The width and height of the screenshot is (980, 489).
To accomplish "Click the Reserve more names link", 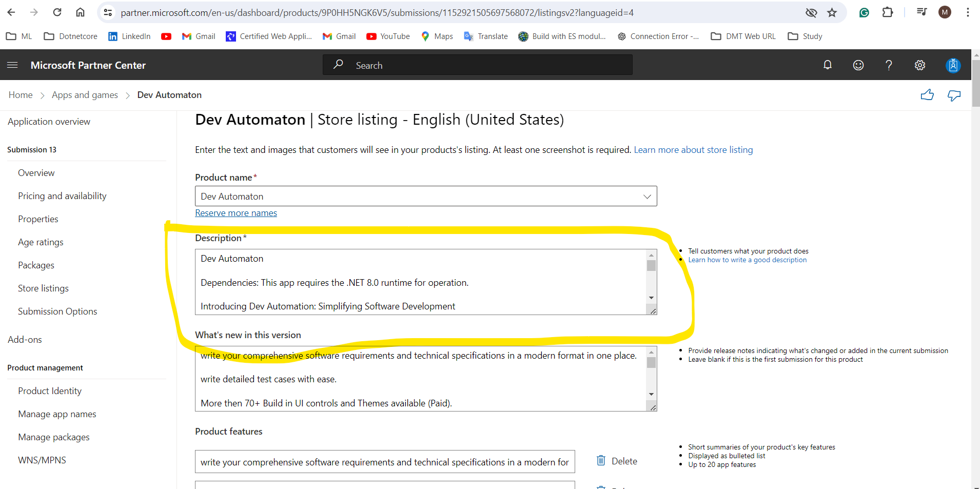I will click(x=236, y=213).
